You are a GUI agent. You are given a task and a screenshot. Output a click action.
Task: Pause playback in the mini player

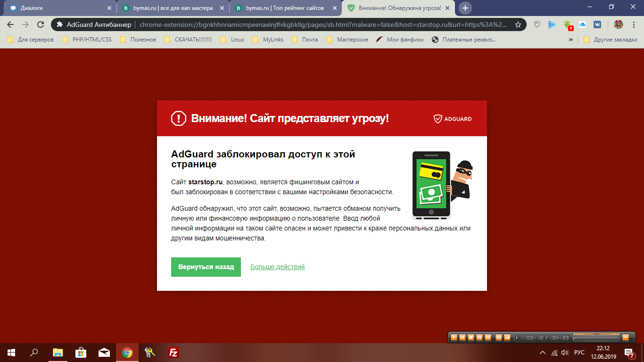pos(462,337)
